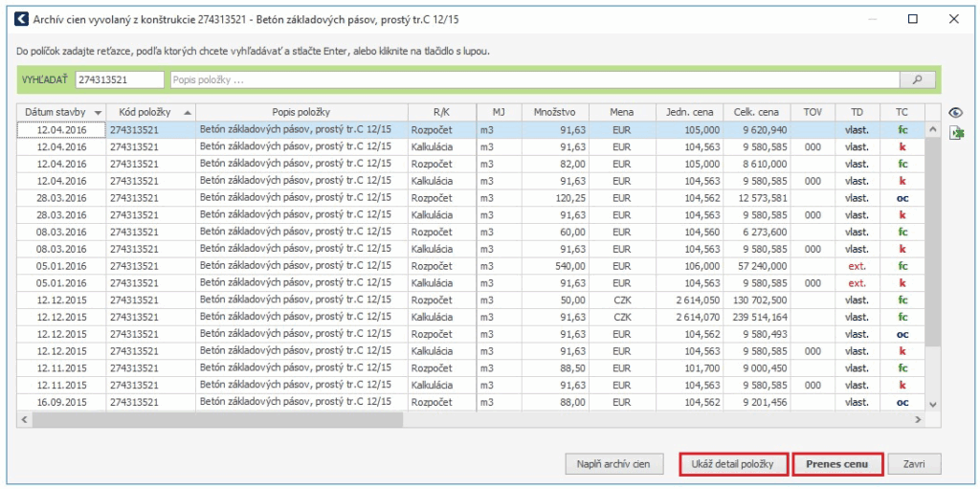Click the horizontal scrollbar right arrow
The height and width of the screenshot is (489, 980).
click(918, 420)
